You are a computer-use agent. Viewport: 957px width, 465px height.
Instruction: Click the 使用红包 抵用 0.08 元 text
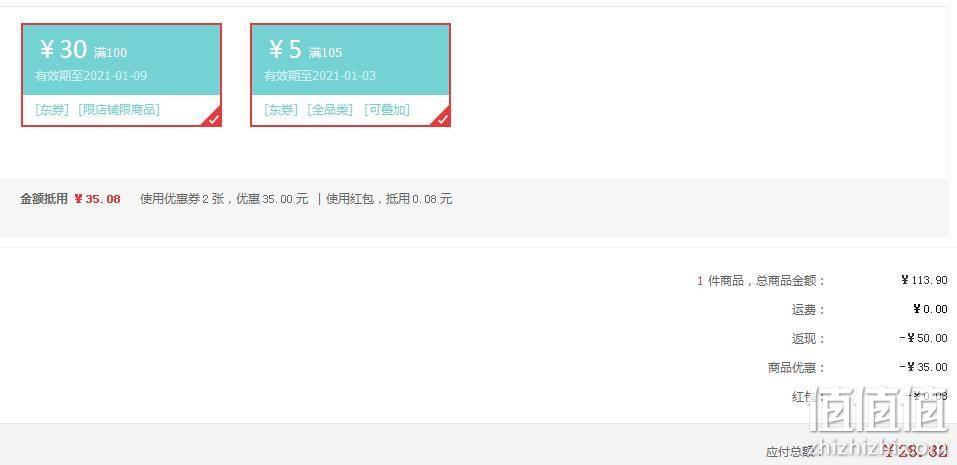[389, 199]
